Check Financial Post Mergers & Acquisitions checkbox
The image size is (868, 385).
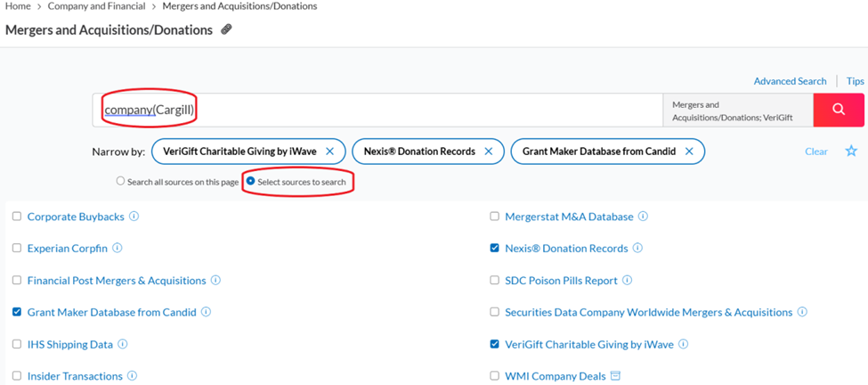point(17,281)
